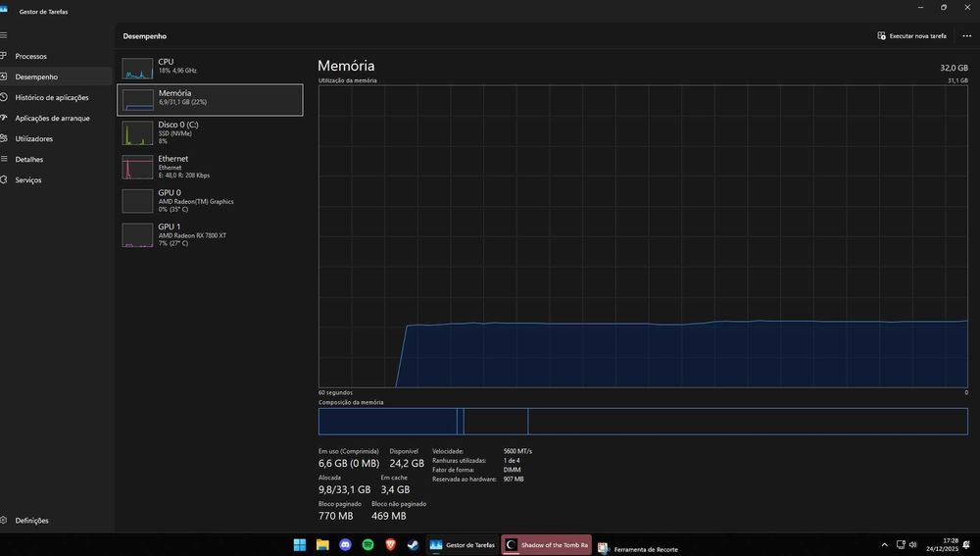Image resolution: width=980 pixels, height=556 pixels.
Task: Switch to Shadow of the Tomb Raider taskbar button
Action: 546,545
